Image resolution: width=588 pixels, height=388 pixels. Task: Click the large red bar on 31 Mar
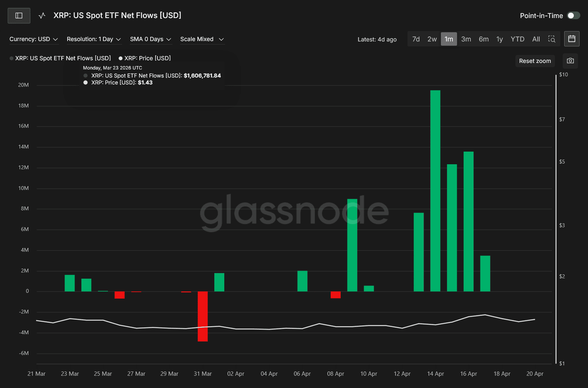(202, 316)
